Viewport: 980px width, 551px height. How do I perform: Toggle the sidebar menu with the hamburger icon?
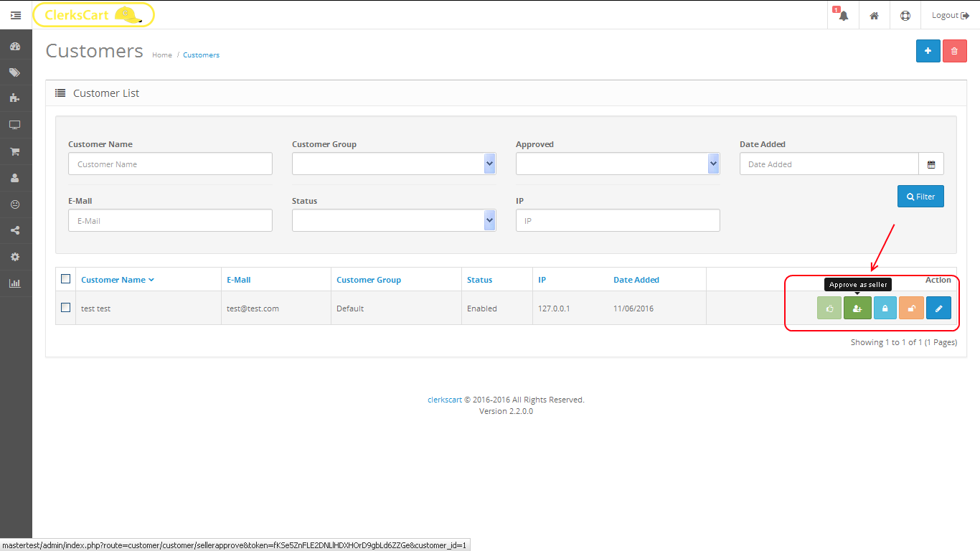(x=16, y=15)
